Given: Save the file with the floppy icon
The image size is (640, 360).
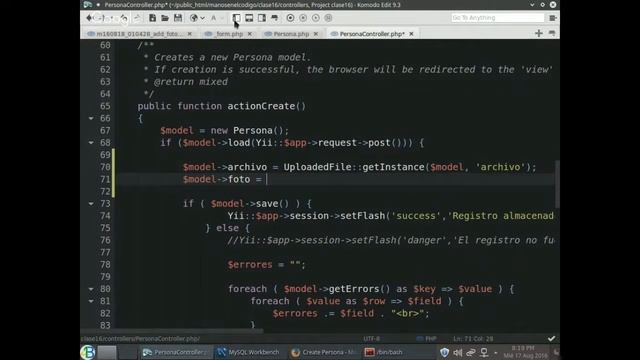Looking at the screenshot, I should (x=178, y=18).
